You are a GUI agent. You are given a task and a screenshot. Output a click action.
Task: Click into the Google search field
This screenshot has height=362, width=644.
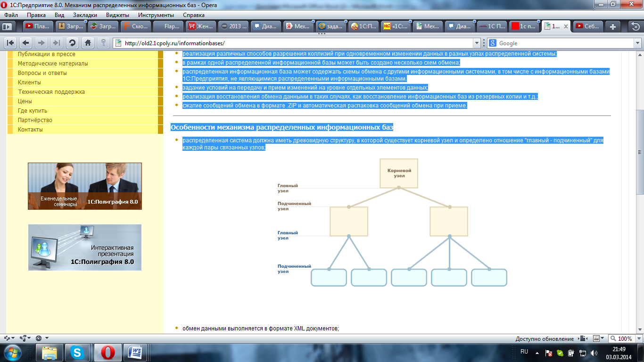(x=563, y=43)
